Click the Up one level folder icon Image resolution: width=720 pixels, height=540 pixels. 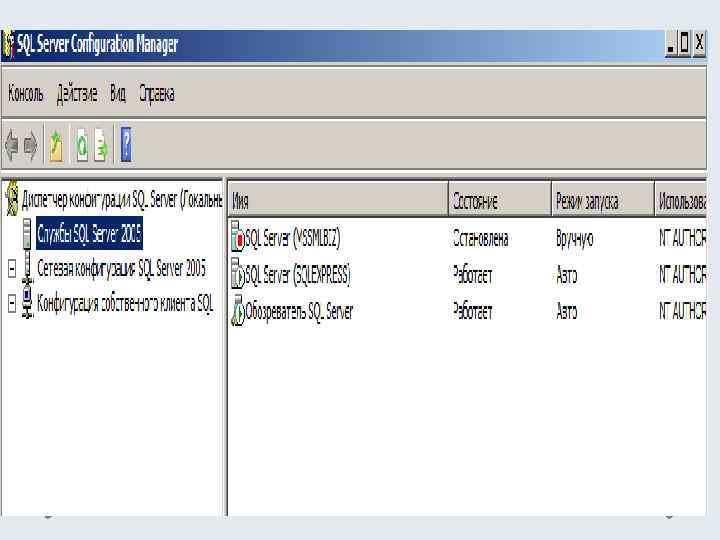[x=56, y=146]
